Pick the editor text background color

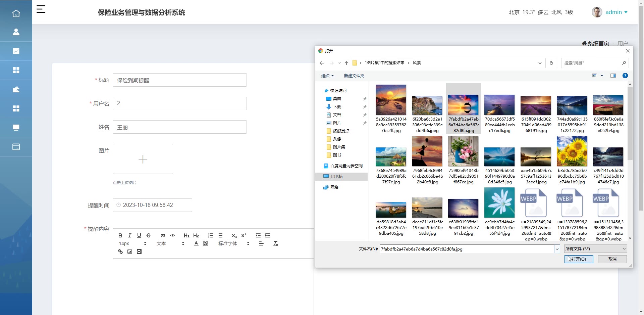206,243
